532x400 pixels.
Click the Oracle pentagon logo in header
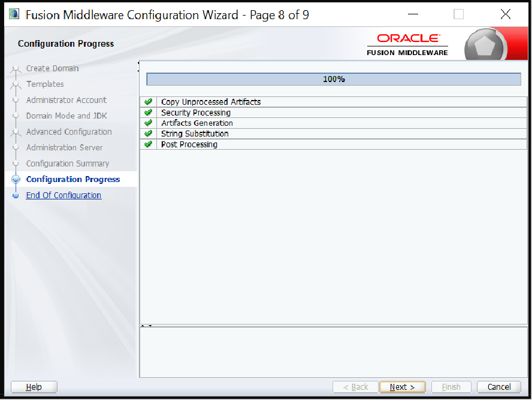pos(485,44)
